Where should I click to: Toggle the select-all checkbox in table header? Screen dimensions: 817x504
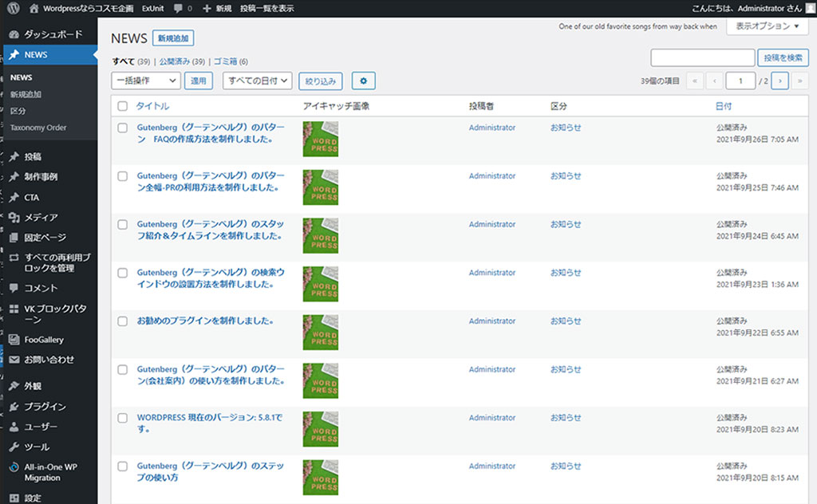point(123,106)
